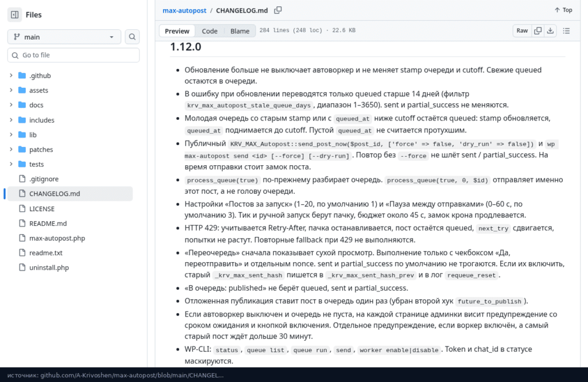Click worker enable|disable code text

399,350
